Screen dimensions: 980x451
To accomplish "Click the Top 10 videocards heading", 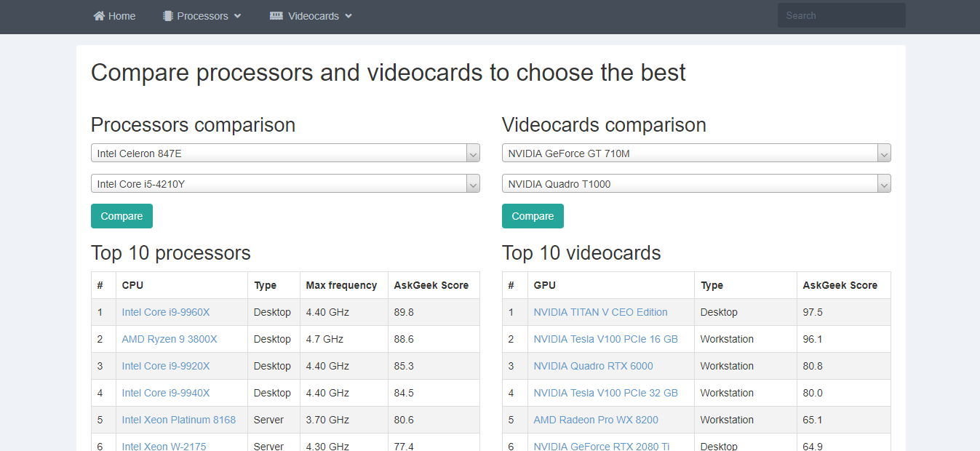I will pyautogui.click(x=581, y=253).
